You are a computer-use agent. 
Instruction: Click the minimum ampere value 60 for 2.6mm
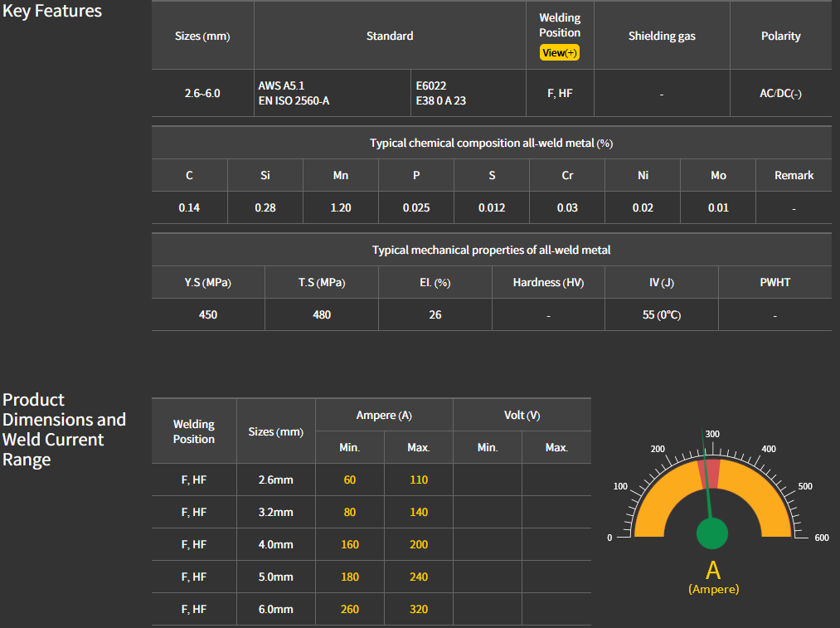pyautogui.click(x=349, y=480)
